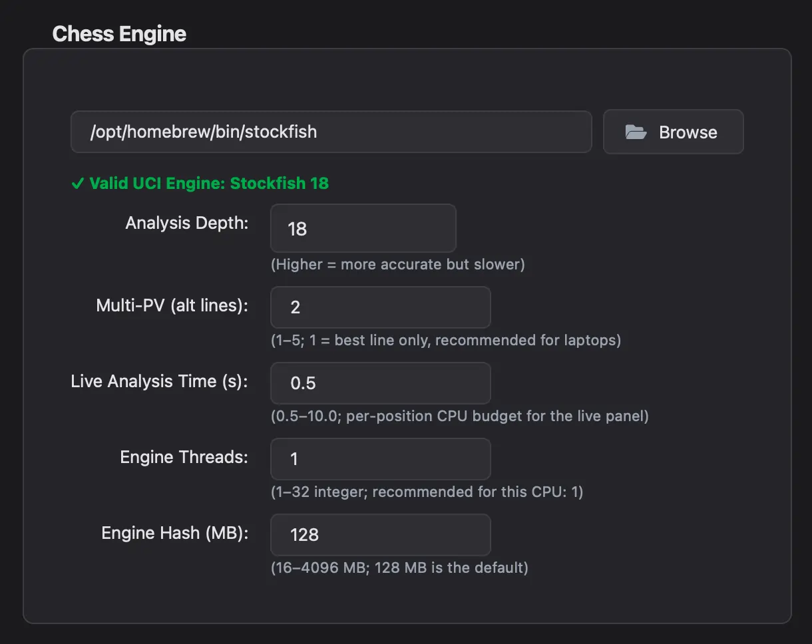The width and height of the screenshot is (812, 644).
Task: Click the Live Analysis Time (s) label
Action: (x=160, y=381)
